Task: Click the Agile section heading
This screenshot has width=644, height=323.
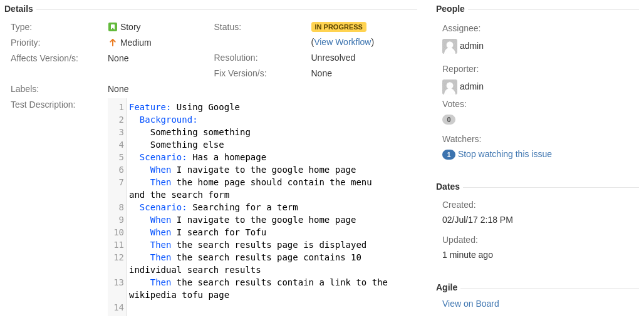Action: (x=447, y=288)
